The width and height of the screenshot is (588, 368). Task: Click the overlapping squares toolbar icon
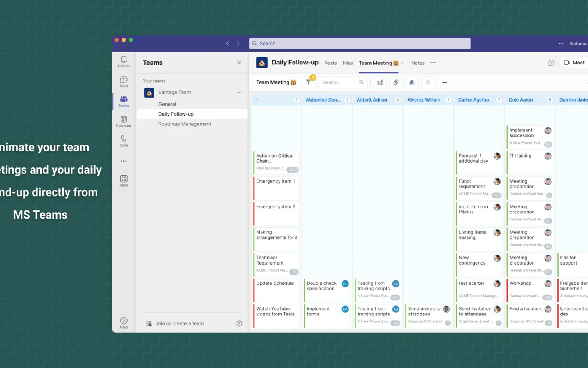point(396,82)
